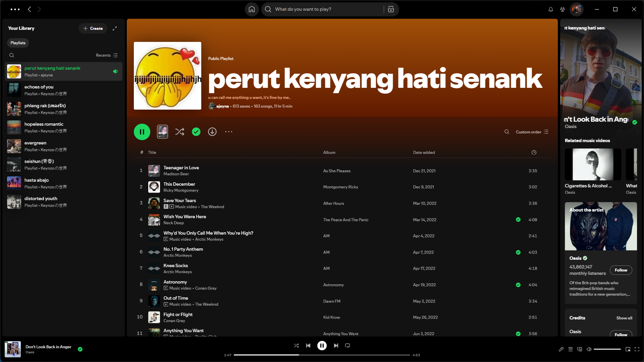Select the Playlists filter chip

[x=18, y=43]
